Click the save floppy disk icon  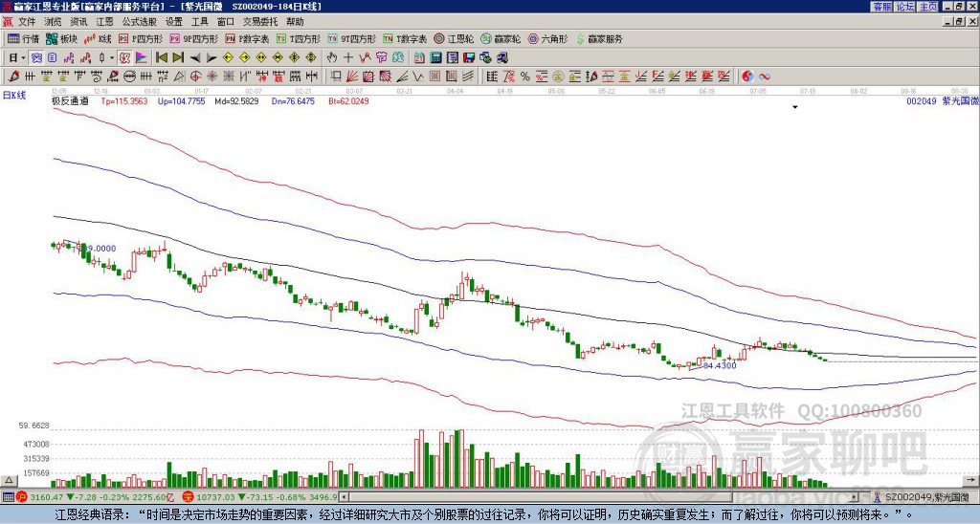tap(469, 58)
